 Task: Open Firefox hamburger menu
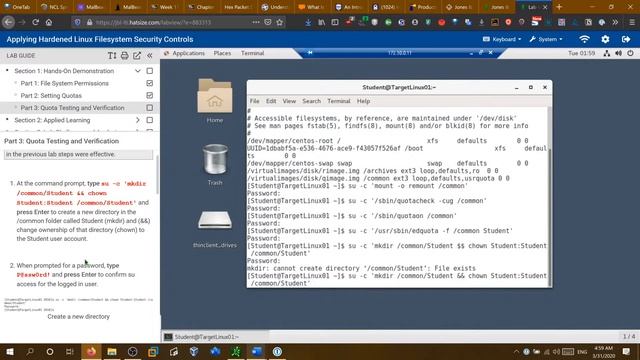(631, 22)
